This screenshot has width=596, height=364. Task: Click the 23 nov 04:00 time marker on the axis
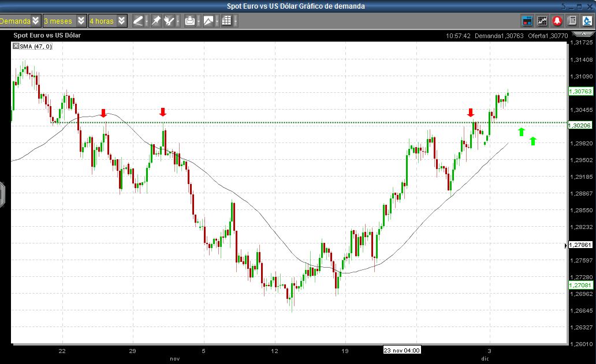coord(402,350)
